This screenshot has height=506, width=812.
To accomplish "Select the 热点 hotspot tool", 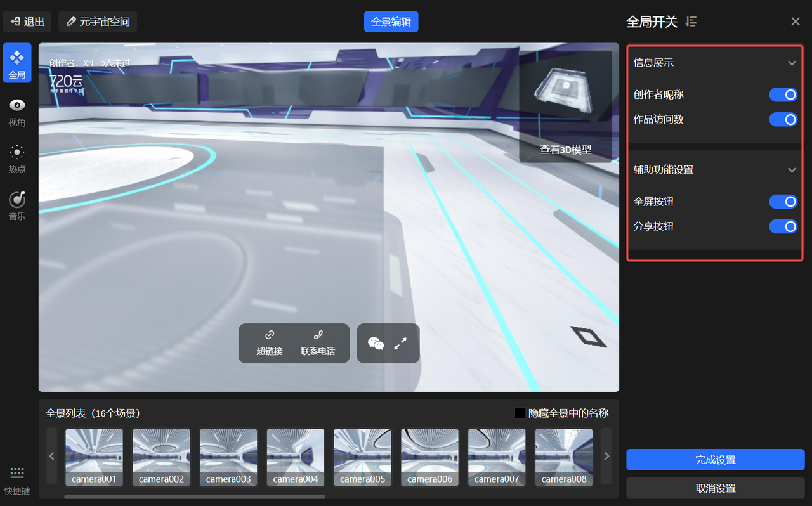I will pos(17,159).
